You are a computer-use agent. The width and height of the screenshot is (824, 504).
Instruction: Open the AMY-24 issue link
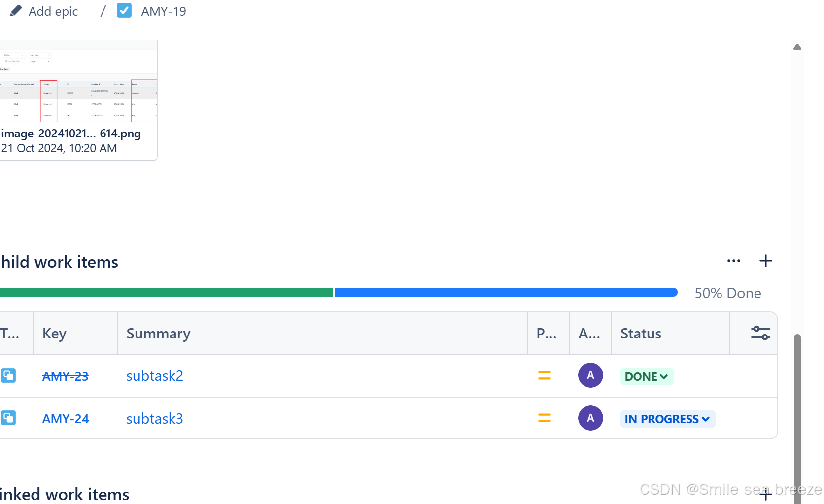65,418
